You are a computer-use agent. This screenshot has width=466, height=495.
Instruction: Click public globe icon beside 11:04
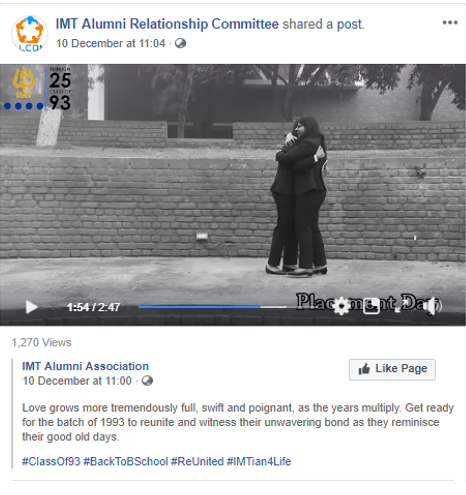coord(180,43)
